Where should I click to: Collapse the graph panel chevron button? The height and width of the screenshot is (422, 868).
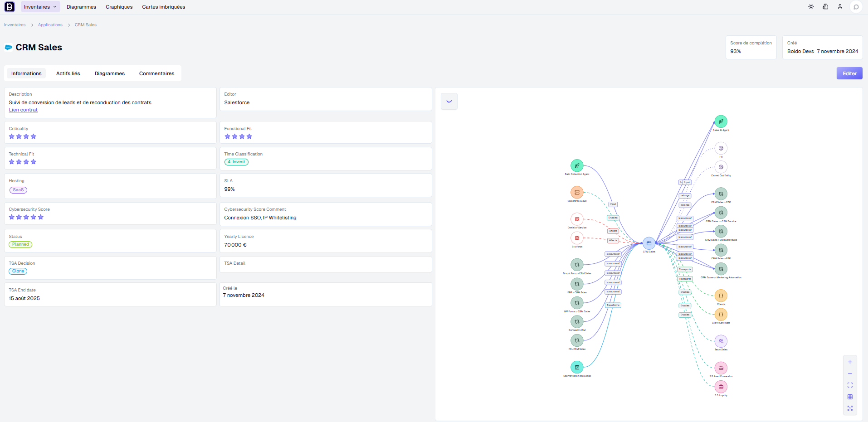449,102
